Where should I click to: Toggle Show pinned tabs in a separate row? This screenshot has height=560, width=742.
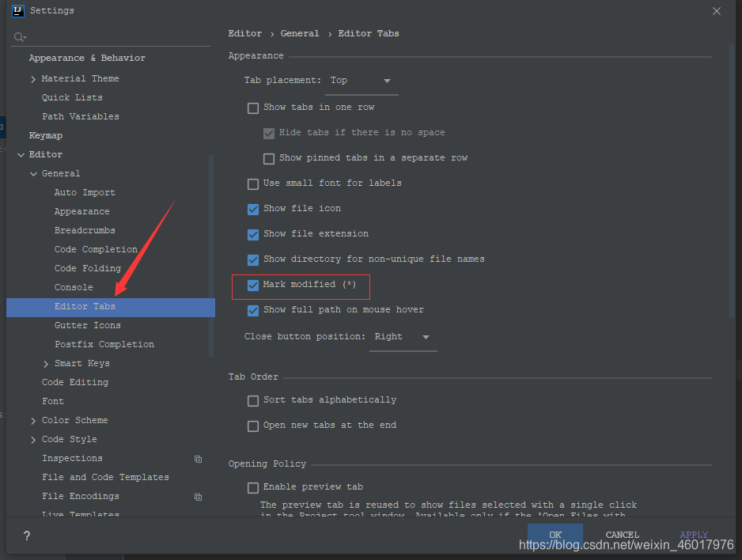269,158
